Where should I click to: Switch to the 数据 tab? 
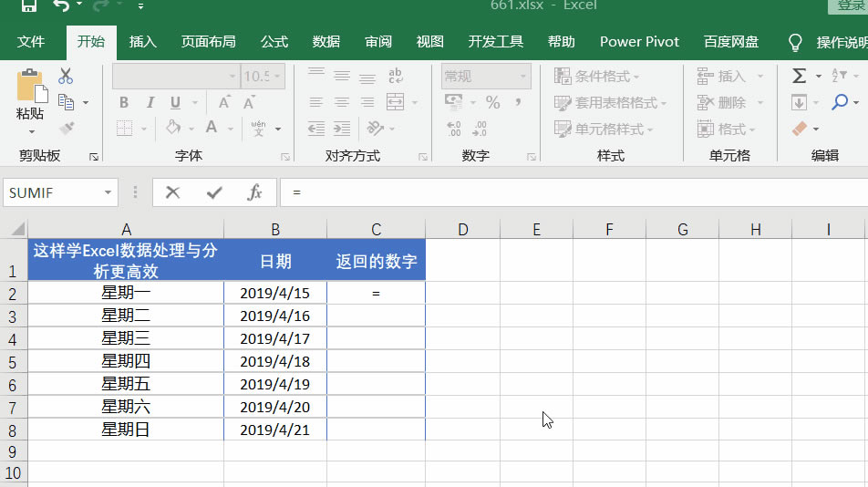point(326,42)
